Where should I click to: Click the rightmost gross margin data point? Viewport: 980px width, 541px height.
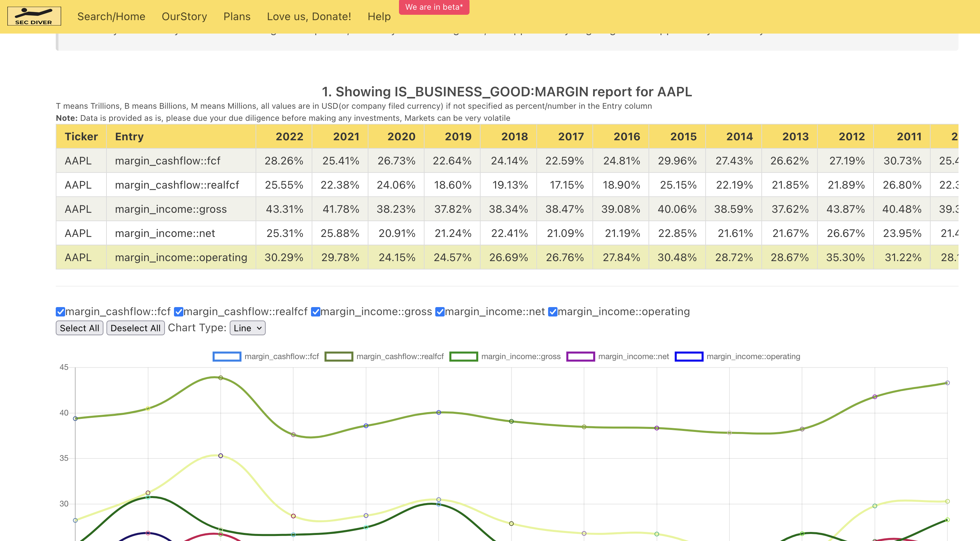pos(947,383)
